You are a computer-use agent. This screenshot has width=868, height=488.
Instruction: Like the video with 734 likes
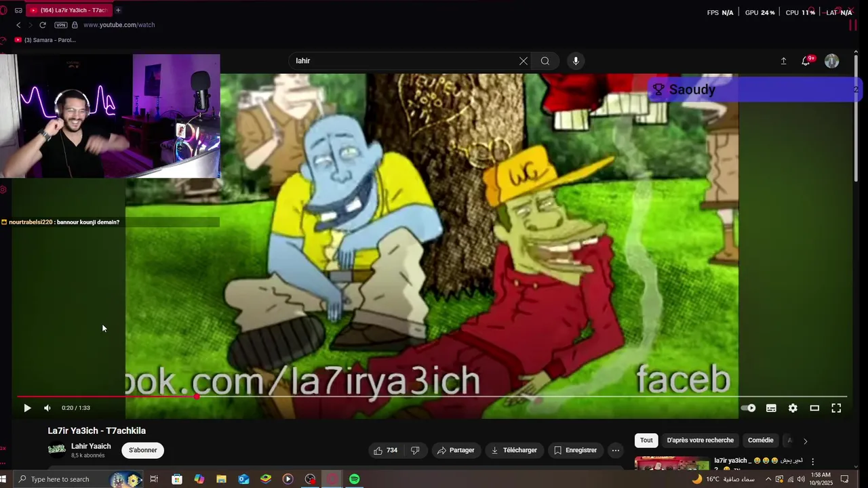click(386, 450)
